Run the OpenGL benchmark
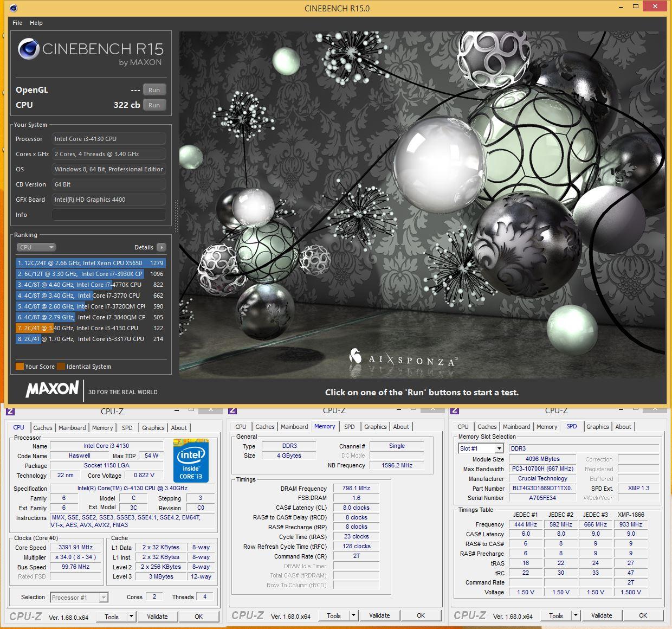Screen dimensions: 672x629 [x=154, y=90]
